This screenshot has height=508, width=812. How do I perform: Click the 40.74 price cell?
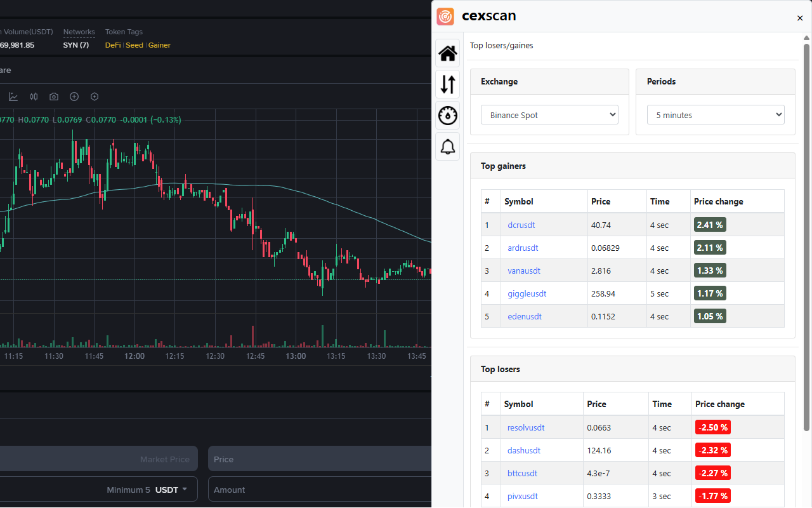[617, 225]
